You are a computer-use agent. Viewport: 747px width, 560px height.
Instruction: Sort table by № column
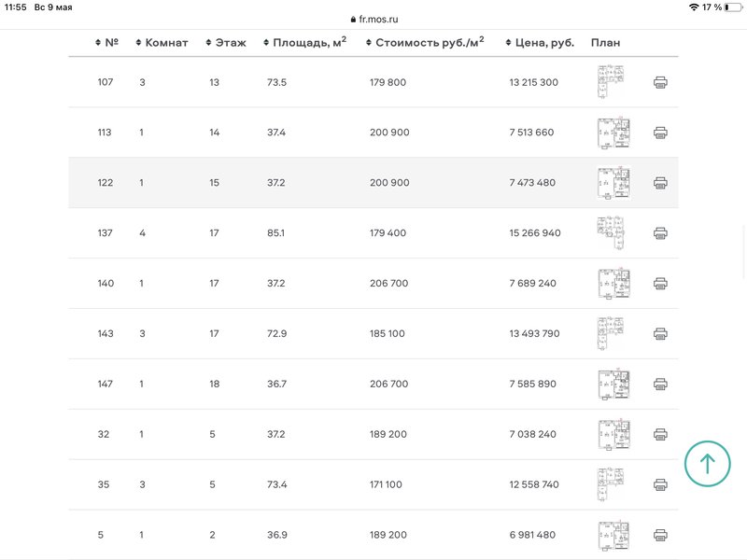(x=106, y=42)
